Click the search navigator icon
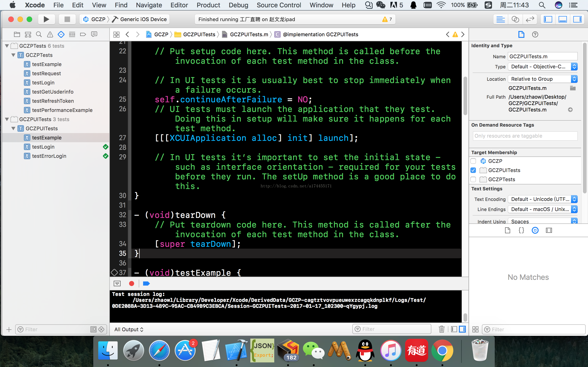 point(39,35)
